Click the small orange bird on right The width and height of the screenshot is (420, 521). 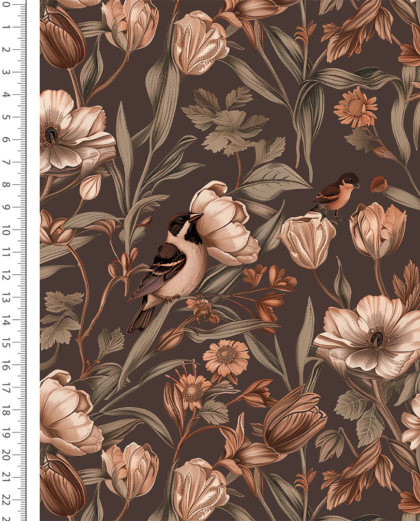[337, 194]
